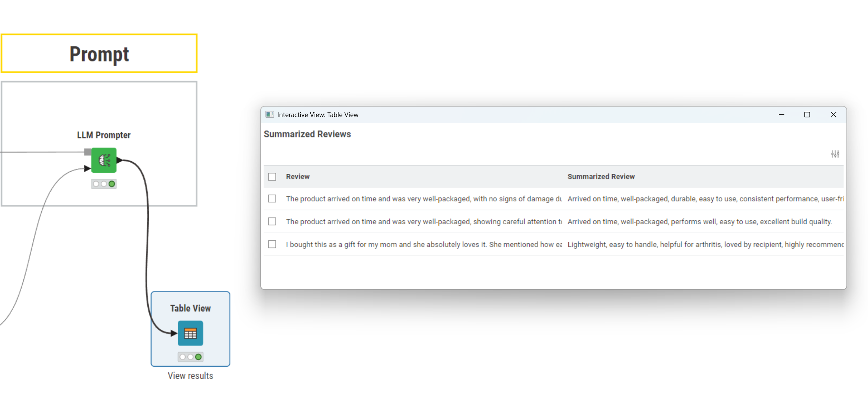Viewport: 868px width, 400px height.
Task: Check the first review row checkbox
Action: [272, 199]
